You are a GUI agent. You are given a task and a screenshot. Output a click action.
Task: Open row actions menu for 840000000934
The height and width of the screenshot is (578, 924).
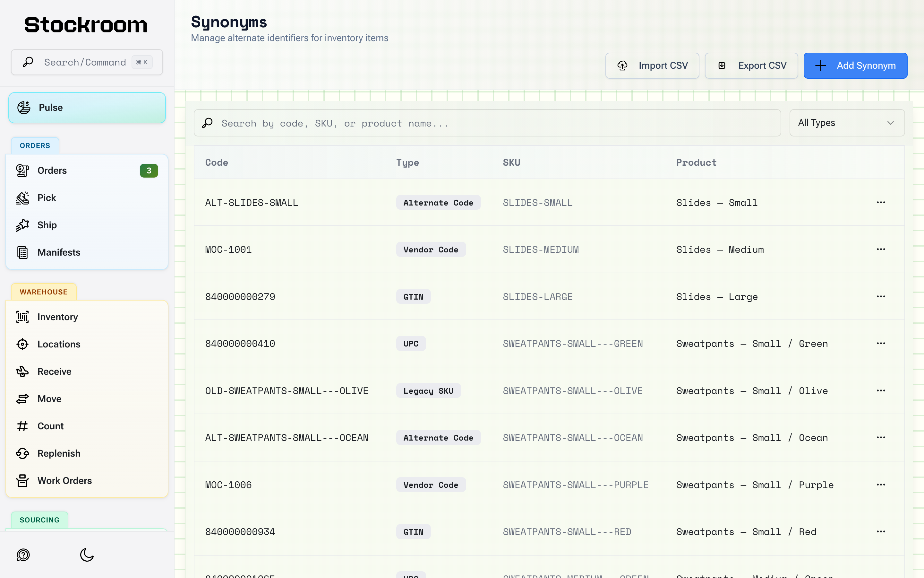click(x=881, y=531)
